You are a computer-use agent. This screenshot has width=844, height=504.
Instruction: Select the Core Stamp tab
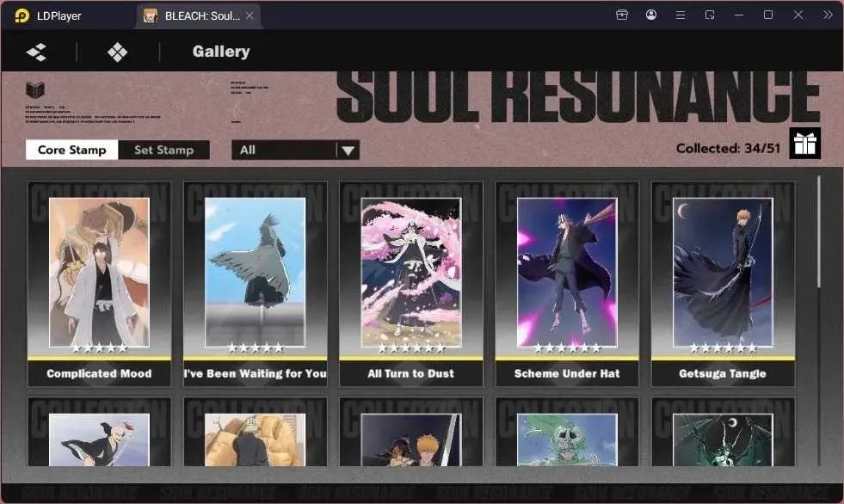[x=71, y=150]
